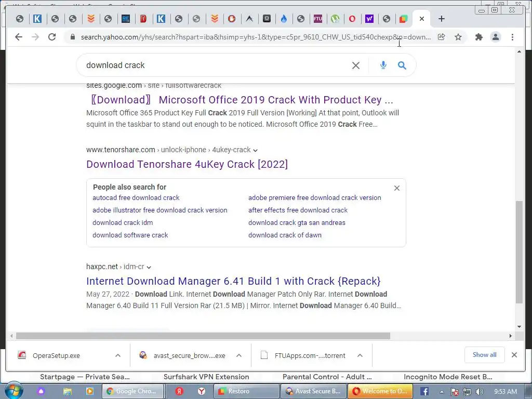Switch to the black monitor icon tab
Viewport: 532px width, 399px height.
pyautogui.click(x=267, y=19)
